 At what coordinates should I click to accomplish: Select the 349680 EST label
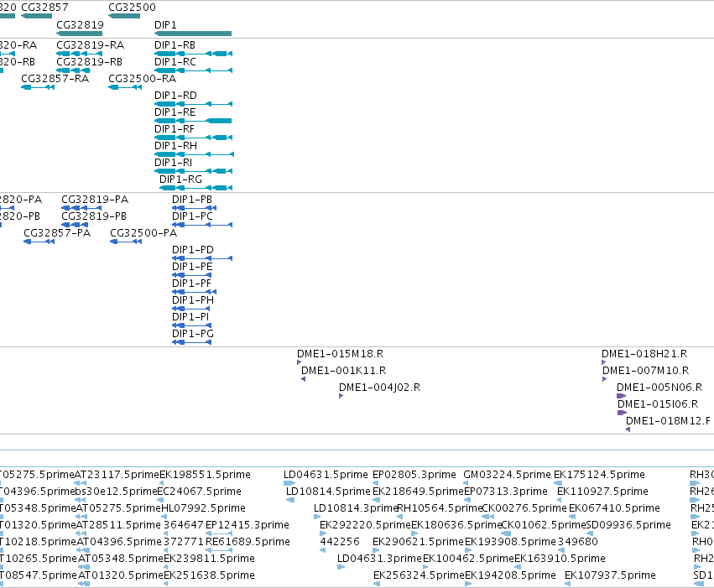coord(578,543)
